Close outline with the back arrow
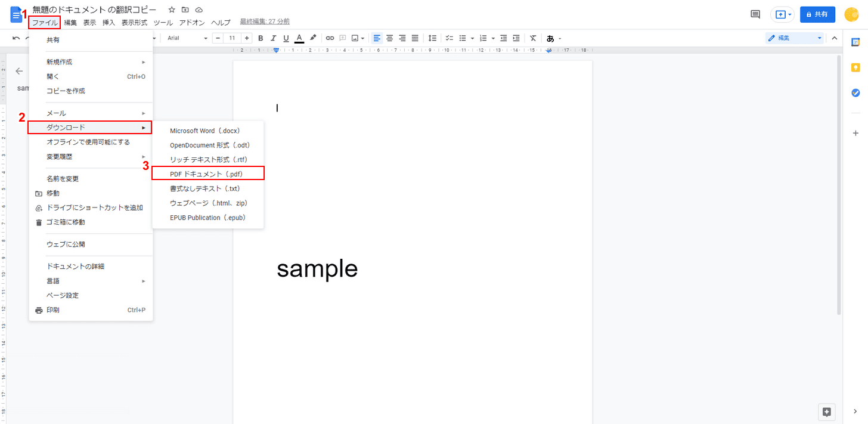868x424 pixels. (x=19, y=71)
